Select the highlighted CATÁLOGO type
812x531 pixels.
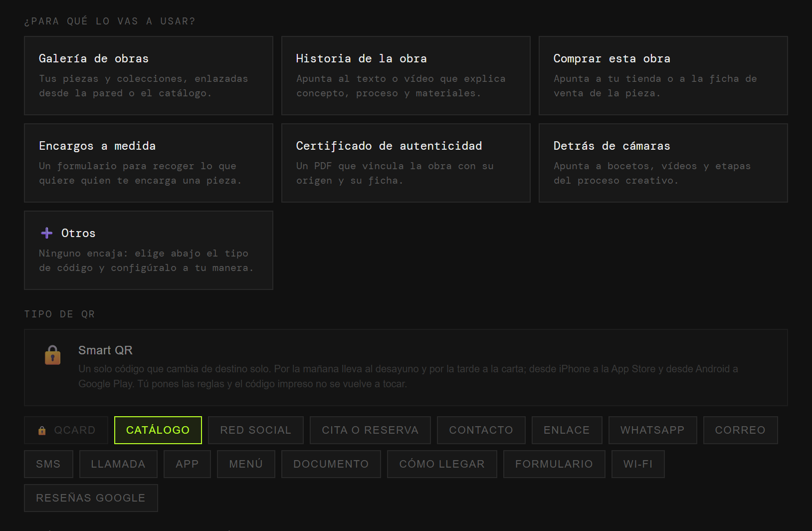(158, 430)
